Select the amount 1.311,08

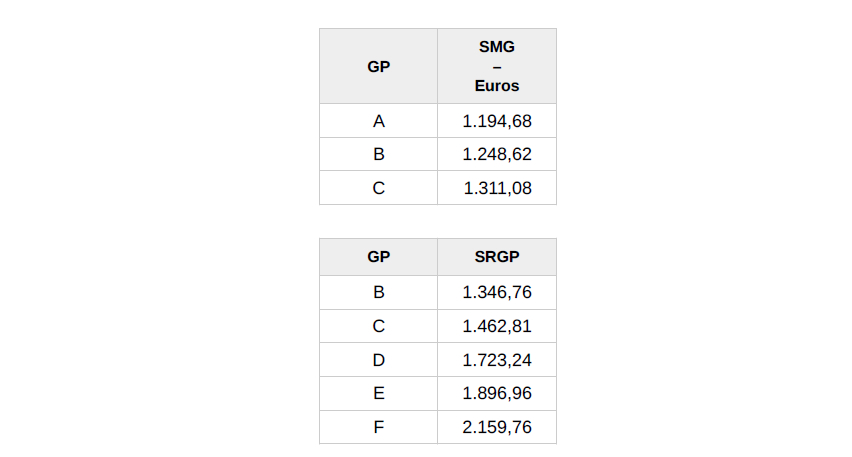(x=497, y=187)
